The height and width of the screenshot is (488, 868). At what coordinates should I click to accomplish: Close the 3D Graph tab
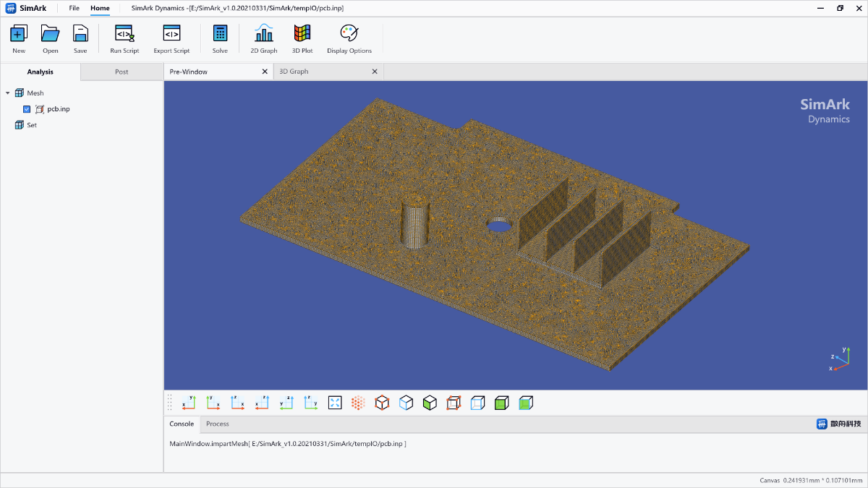(375, 72)
